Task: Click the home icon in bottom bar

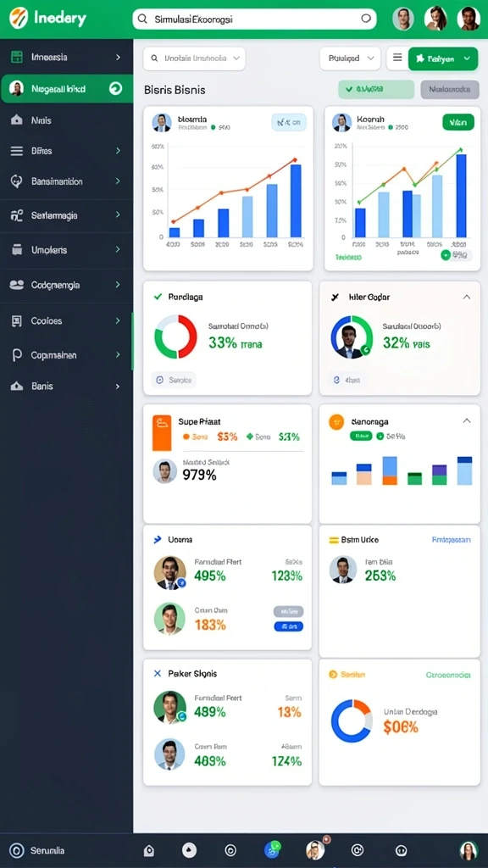Action: pos(148,850)
